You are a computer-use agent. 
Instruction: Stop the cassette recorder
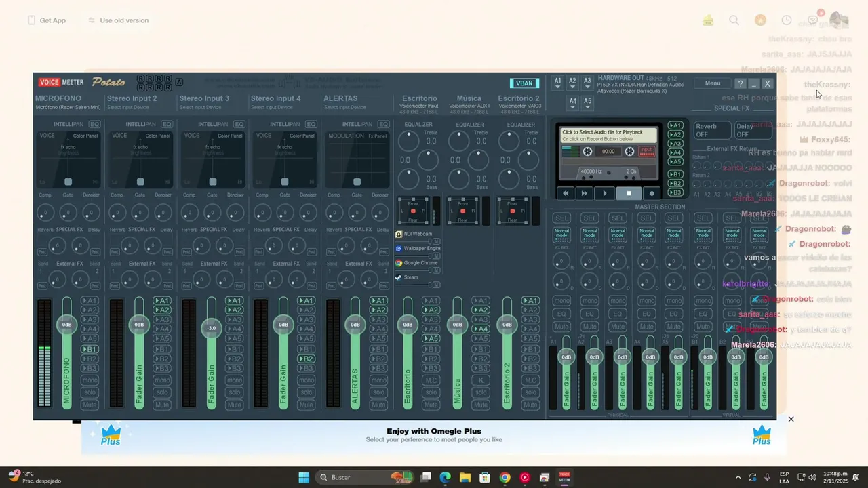[629, 193]
